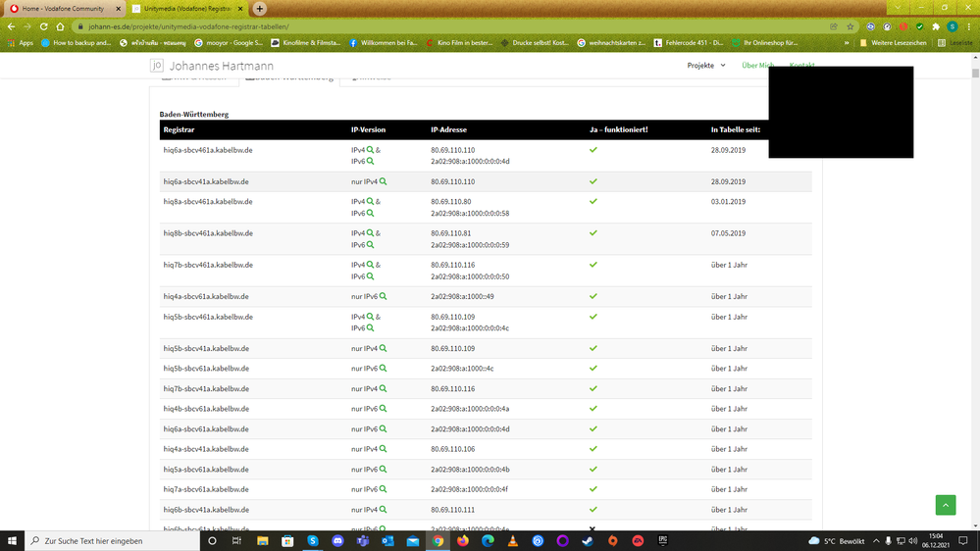The width and height of the screenshot is (980, 551).
Task: Click IP address 80.69.110.111
Action: (452, 510)
